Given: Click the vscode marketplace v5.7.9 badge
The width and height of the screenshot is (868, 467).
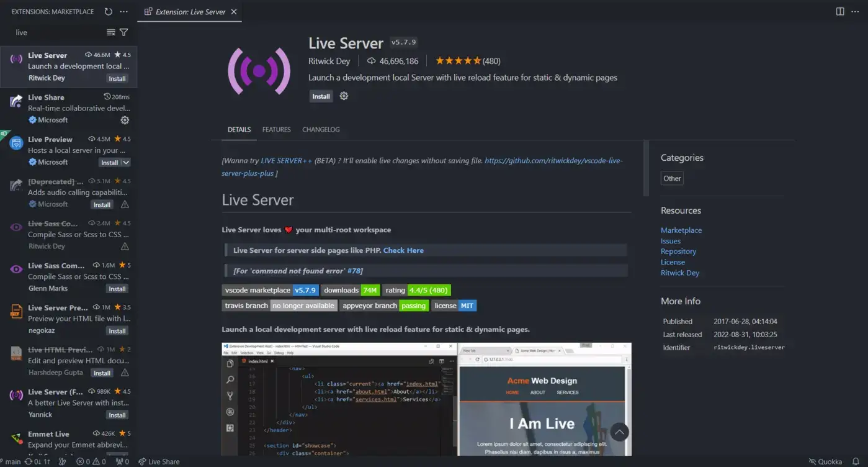Looking at the screenshot, I should (271, 290).
